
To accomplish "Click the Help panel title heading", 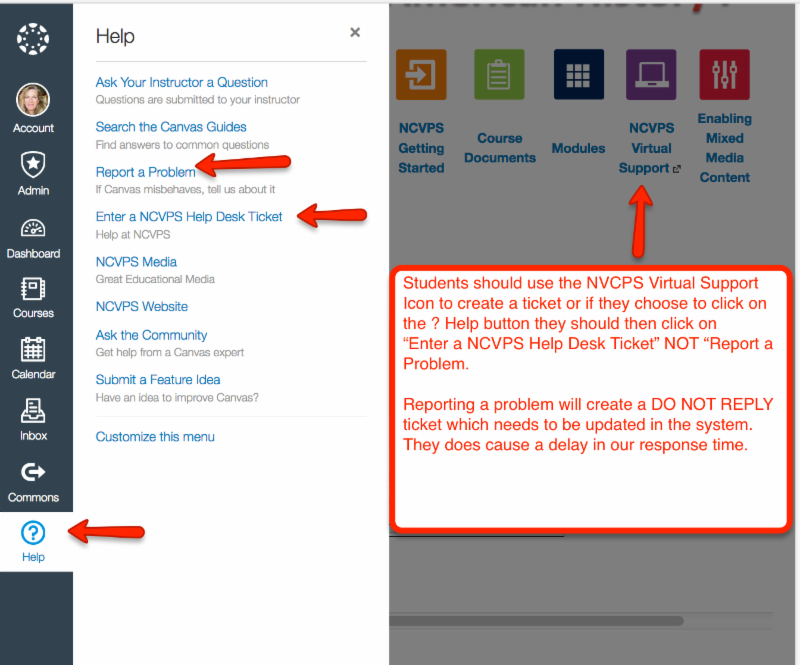I will (x=115, y=36).
